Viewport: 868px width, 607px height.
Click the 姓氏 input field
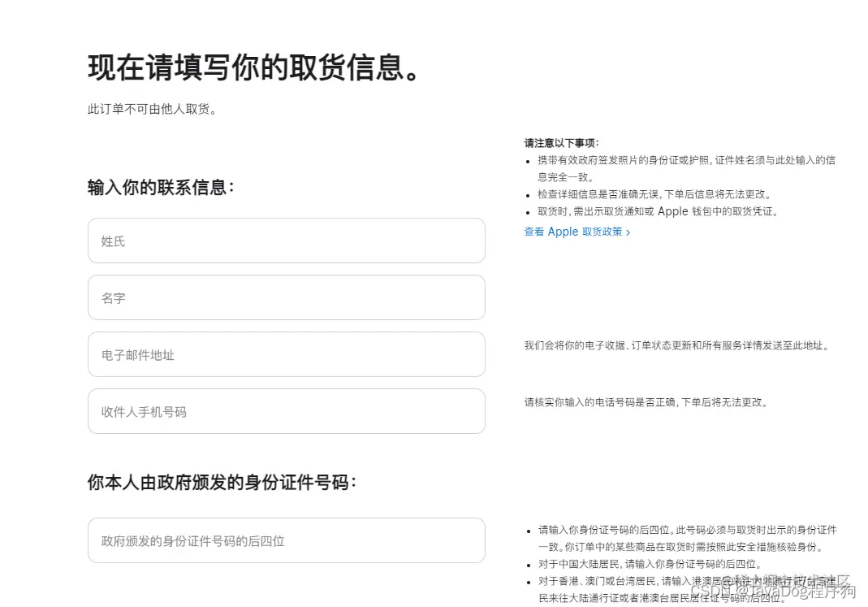[x=286, y=241]
